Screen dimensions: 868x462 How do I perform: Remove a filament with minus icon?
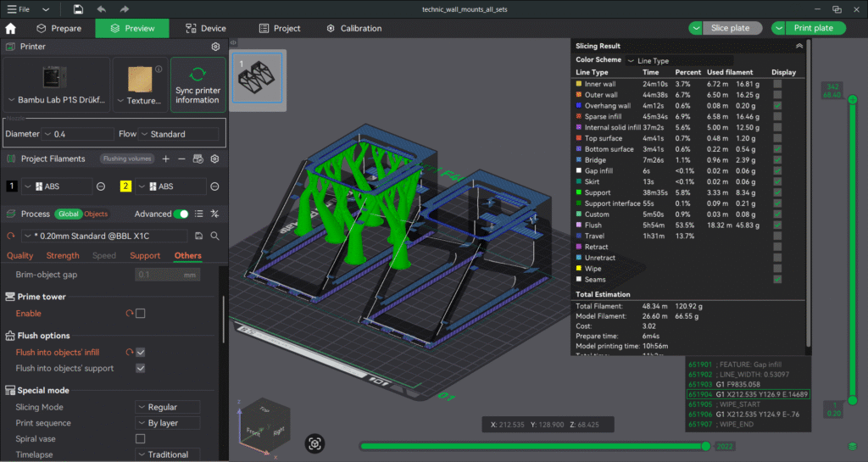(181, 159)
